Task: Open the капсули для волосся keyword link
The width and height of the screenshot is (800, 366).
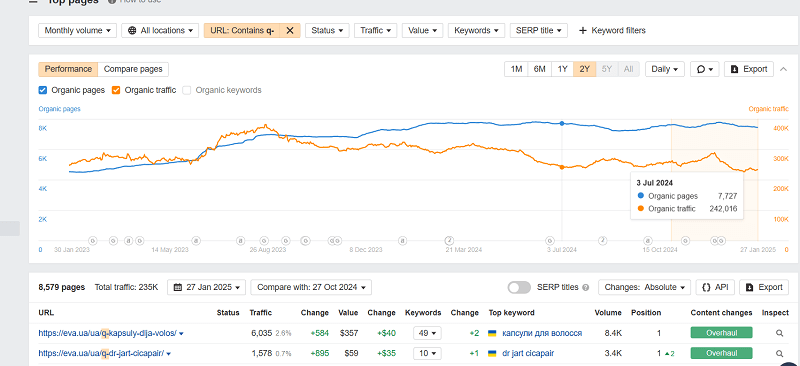Action: click(542, 333)
